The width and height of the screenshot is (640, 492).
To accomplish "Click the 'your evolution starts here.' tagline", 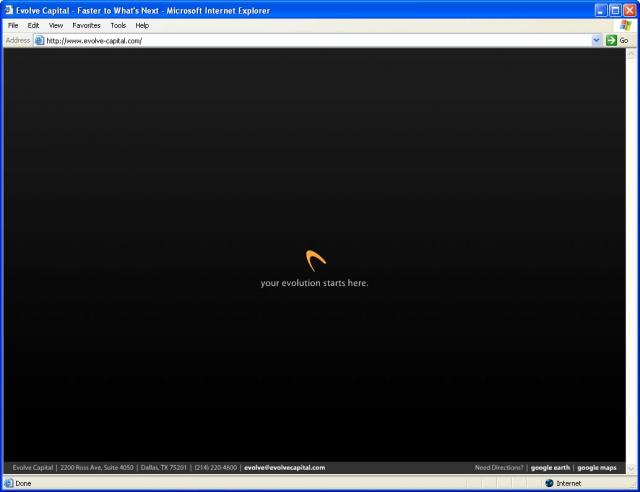I will 314,283.
